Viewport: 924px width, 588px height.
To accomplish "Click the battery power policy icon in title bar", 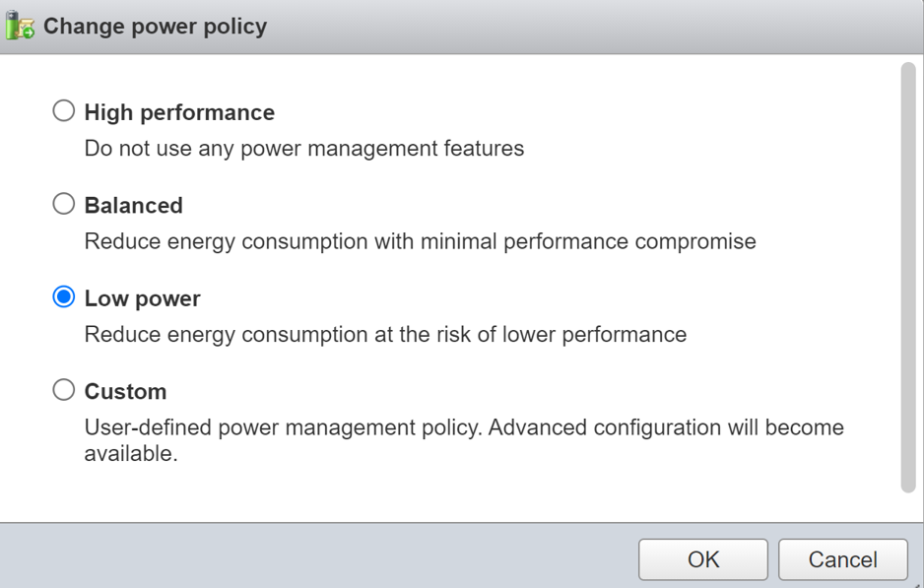I will (20, 27).
